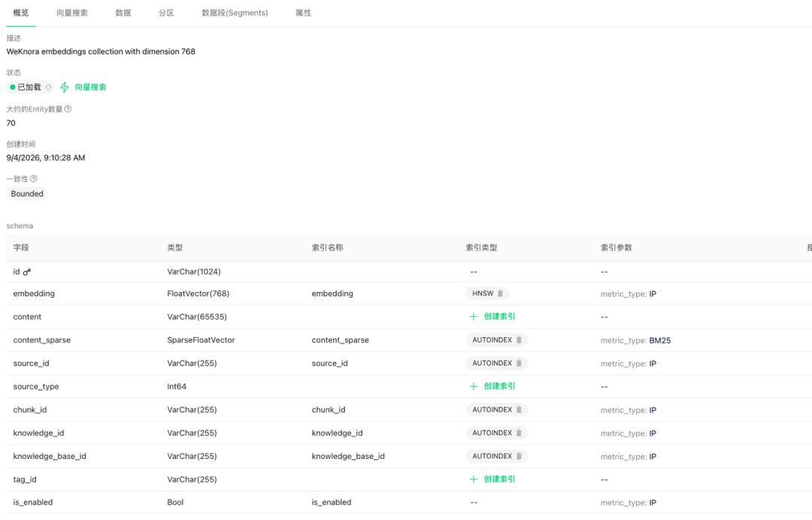Delete the AUTOINDEX on content_sparse

(519, 340)
